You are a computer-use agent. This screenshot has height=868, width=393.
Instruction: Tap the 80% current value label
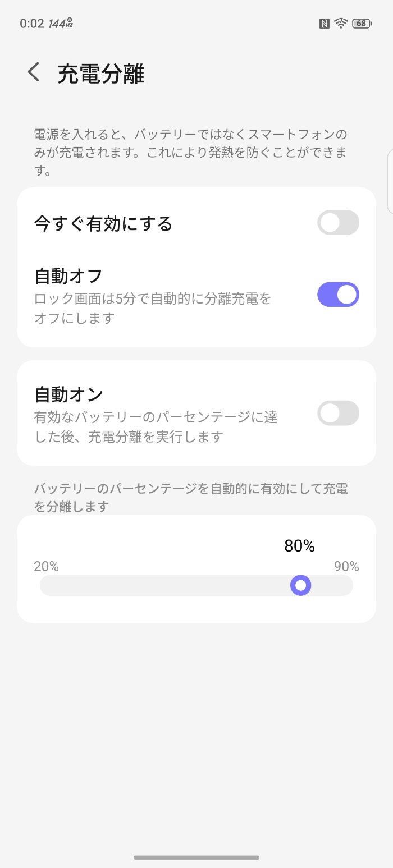[299, 546]
